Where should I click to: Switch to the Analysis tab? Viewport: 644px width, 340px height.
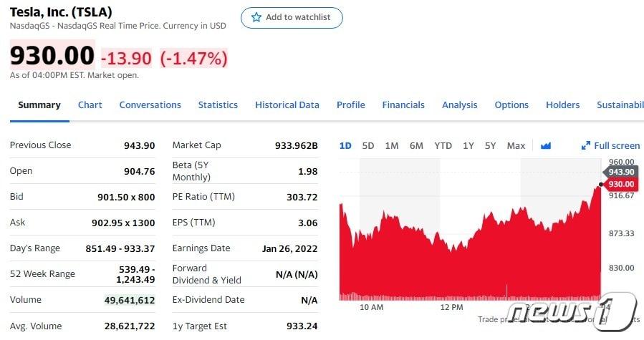coord(459,105)
